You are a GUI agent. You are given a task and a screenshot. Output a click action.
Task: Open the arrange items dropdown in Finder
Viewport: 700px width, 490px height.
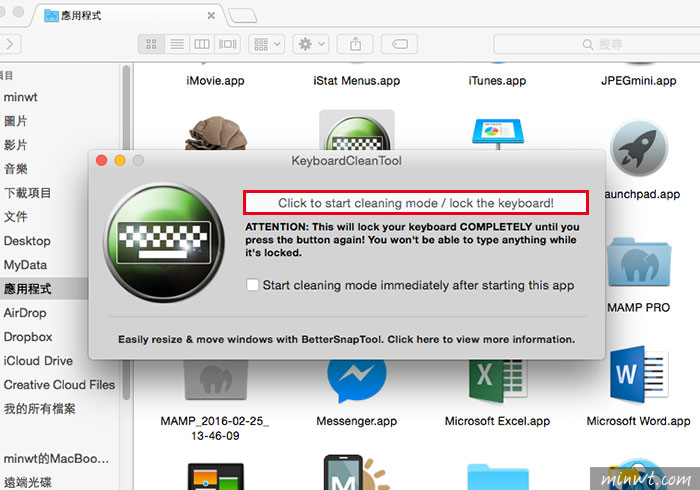point(267,44)
